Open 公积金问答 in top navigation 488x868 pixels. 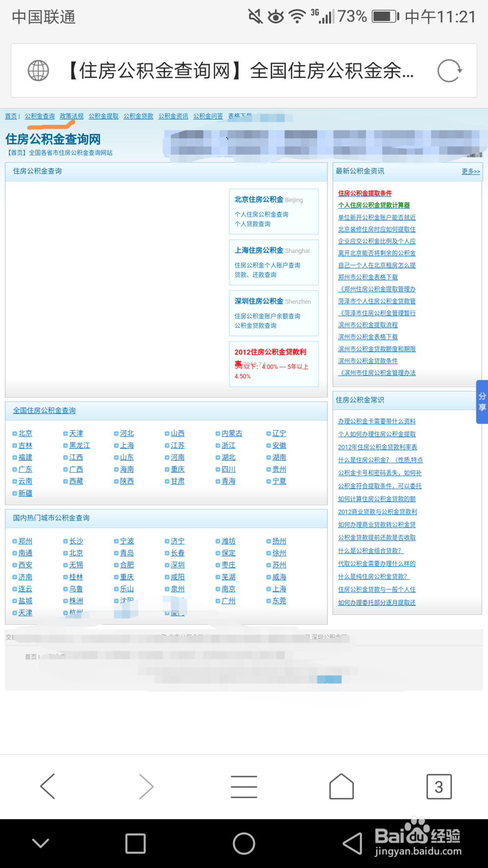point(208,116)
